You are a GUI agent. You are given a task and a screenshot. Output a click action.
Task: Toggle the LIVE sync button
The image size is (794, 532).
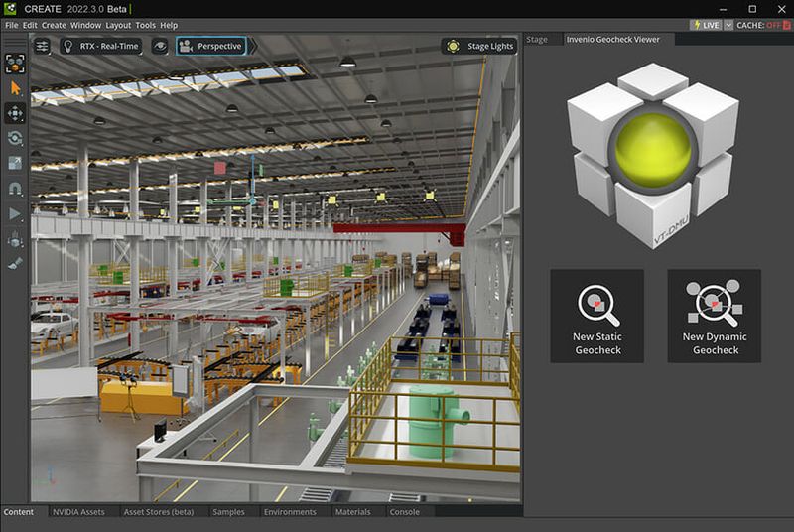(706, 25)
